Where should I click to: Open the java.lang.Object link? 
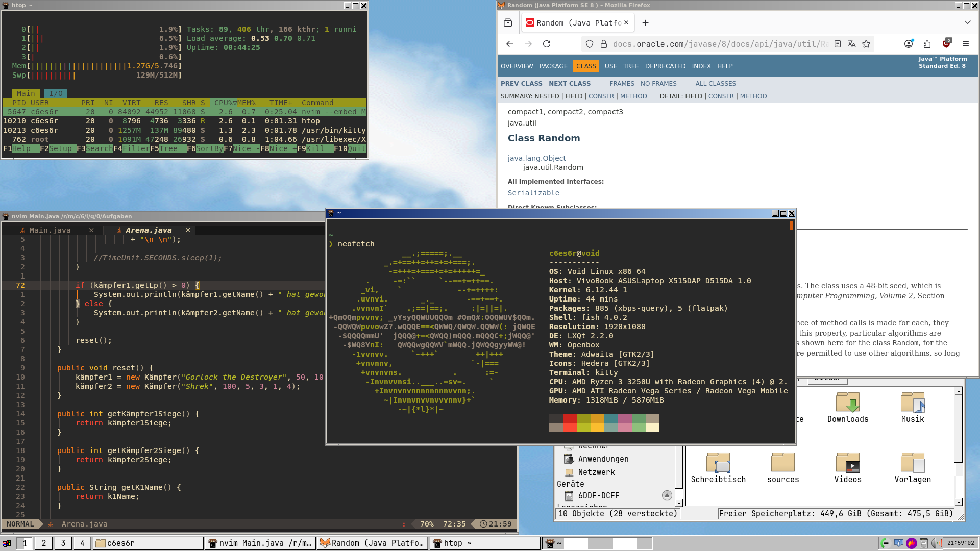[536, 158]
